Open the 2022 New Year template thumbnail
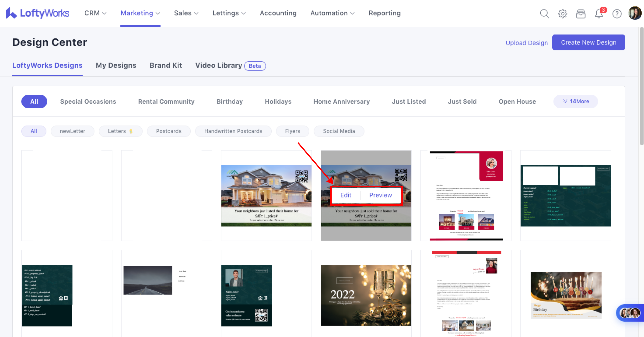 point(366,295)
